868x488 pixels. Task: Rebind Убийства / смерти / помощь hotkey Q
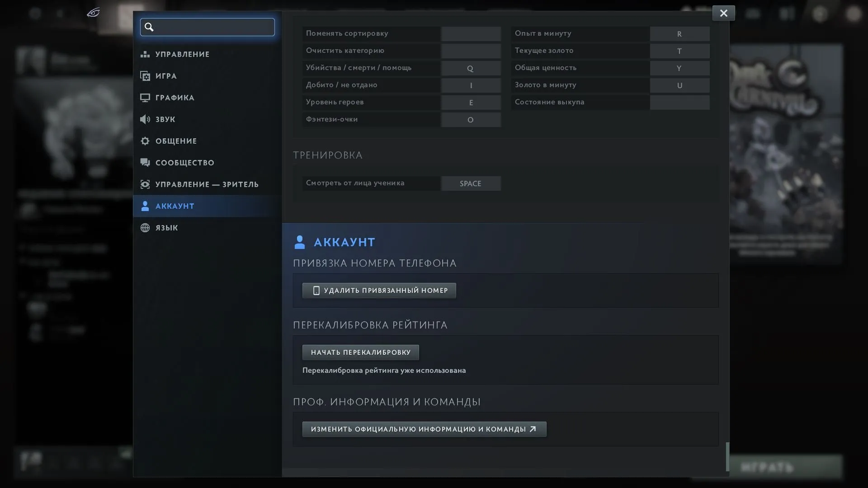471,68
